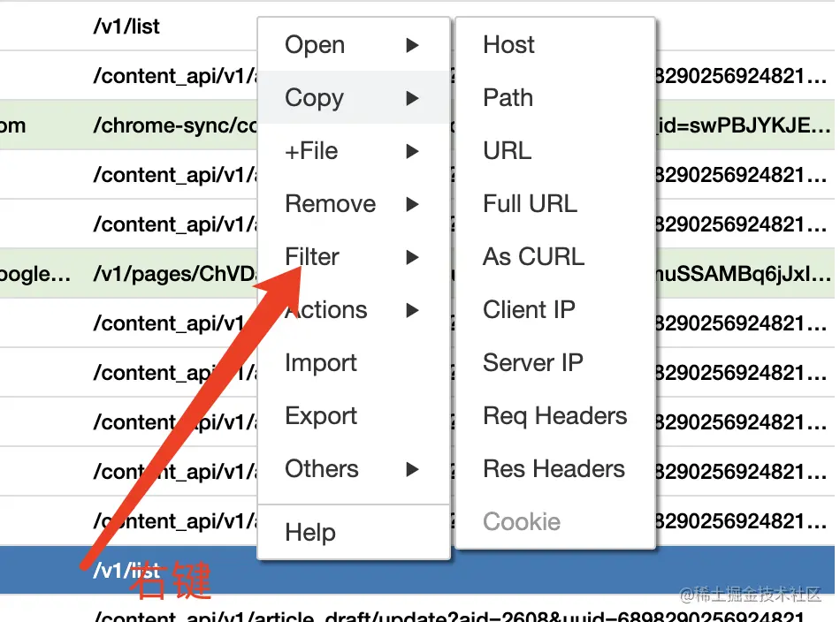Expand the Open submenu arrow
This screenshot has width=840, height=622.
412,45
